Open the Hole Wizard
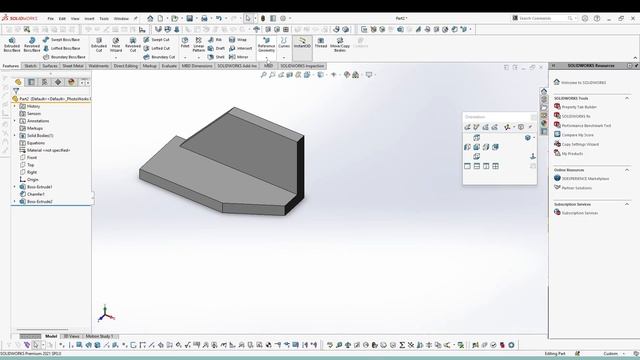 coord(116,44)
